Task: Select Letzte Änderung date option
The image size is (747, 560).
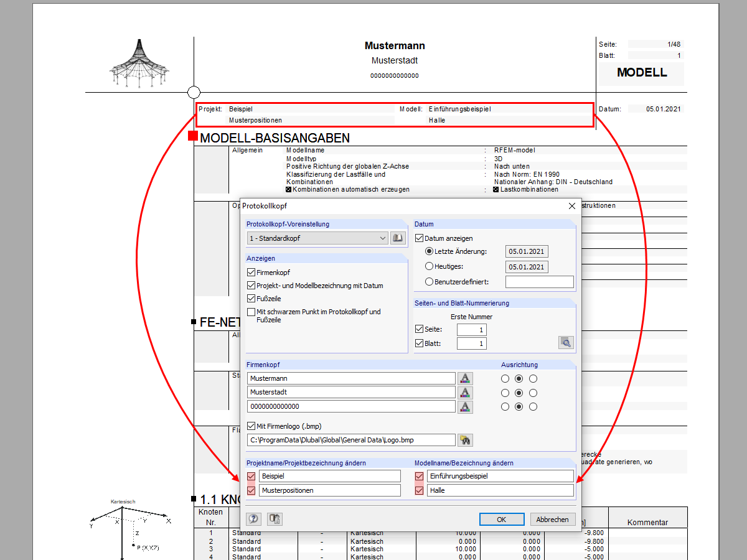Action: [x=429, y=251]
